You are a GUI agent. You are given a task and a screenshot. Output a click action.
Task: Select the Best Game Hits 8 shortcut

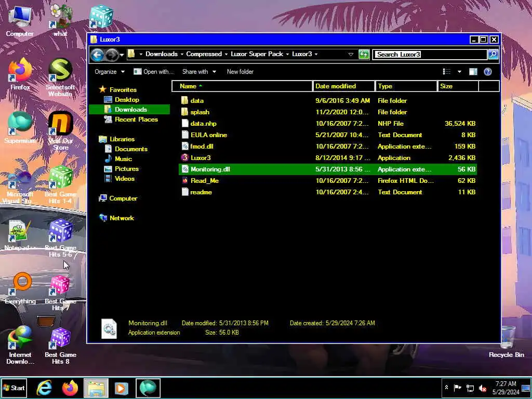click(60, 346)
